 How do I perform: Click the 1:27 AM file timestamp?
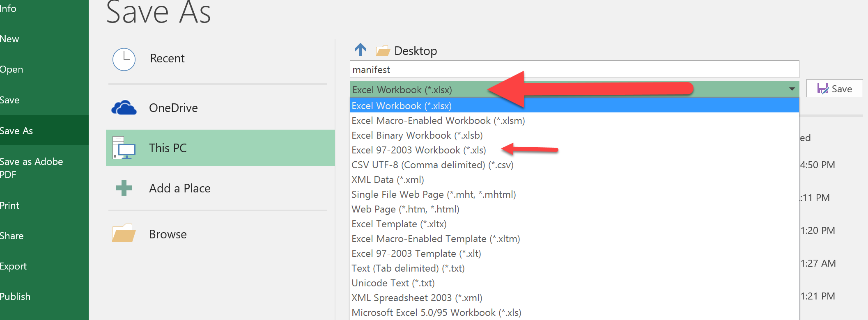[x=818, y=263]
